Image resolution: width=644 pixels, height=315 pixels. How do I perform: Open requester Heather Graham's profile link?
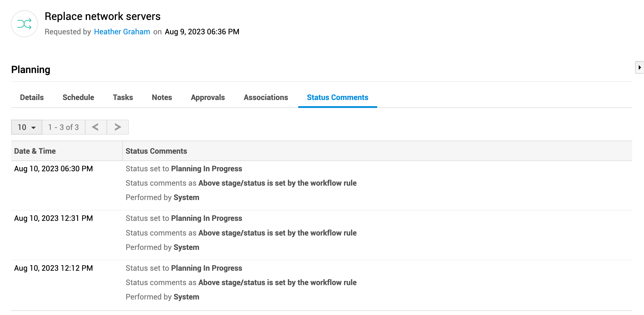click(122, 32)
